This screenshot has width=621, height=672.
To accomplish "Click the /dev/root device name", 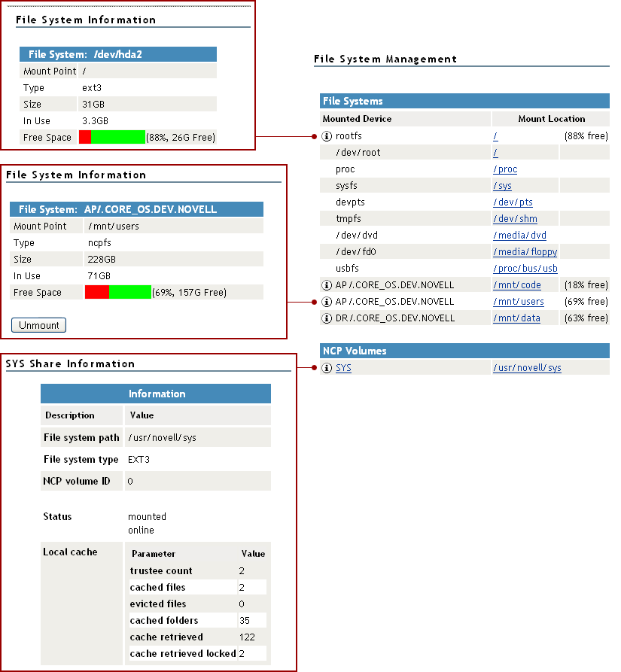I will tap(358, 153).
